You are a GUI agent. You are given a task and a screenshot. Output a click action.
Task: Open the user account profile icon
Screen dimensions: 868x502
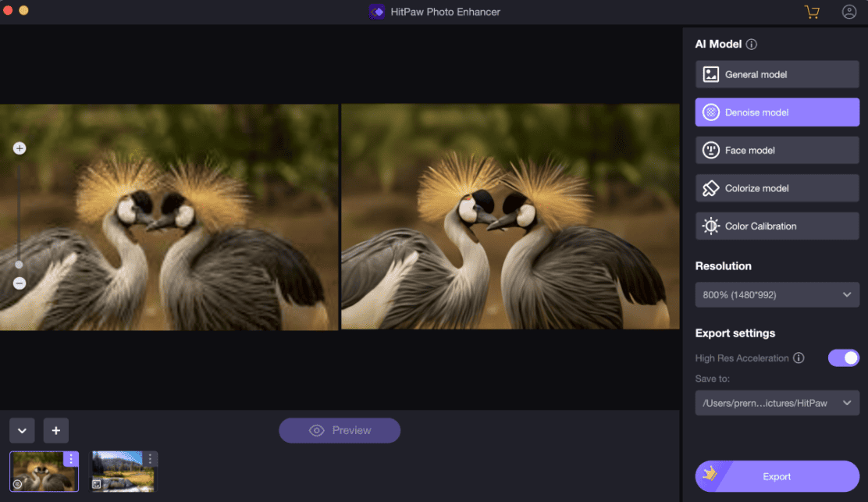point(849,12)
